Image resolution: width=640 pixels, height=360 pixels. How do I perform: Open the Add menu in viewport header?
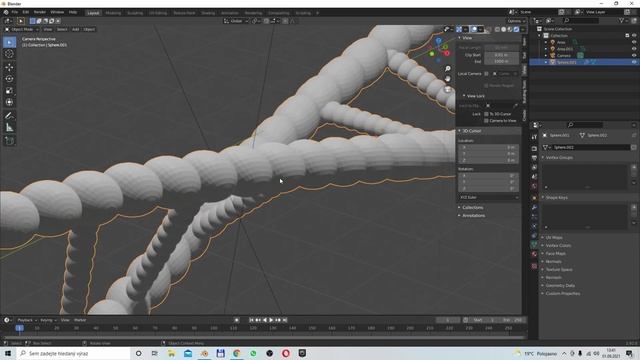[76, 29]
